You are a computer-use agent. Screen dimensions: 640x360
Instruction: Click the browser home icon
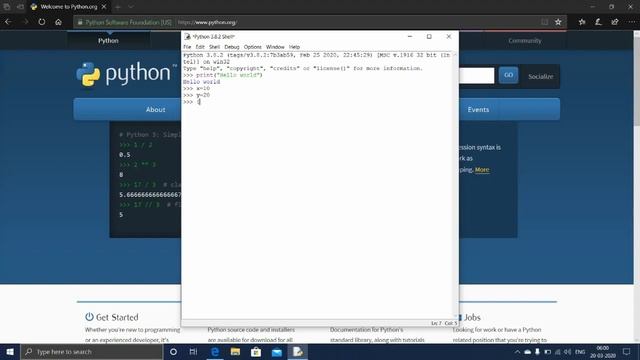(x=58, y=22)
